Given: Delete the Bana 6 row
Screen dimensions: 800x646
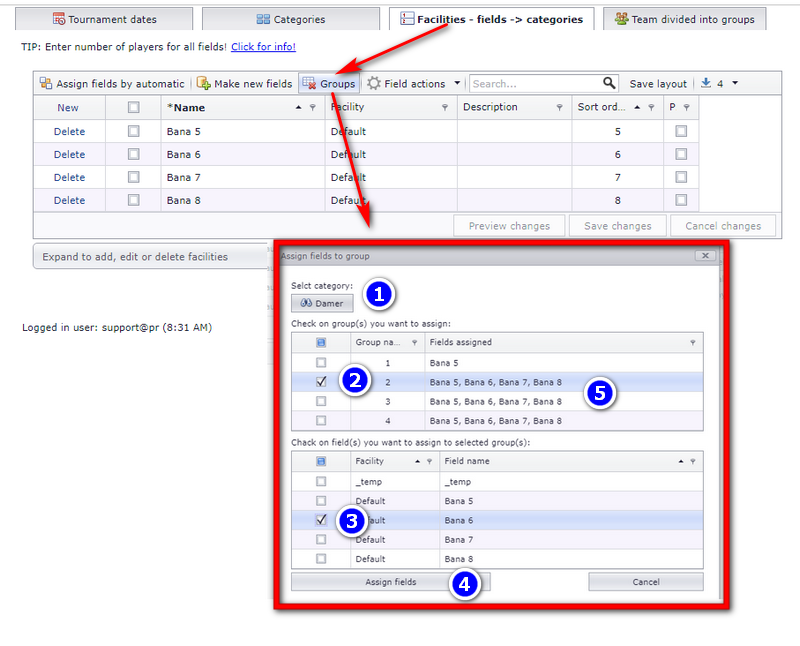Looking at the screenshot, I should (69, 155).
